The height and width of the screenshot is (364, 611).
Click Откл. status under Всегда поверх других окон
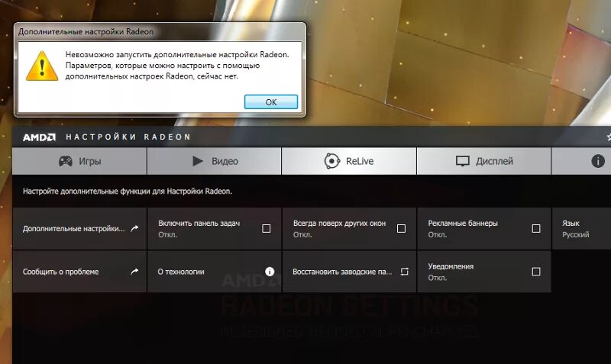302,235
